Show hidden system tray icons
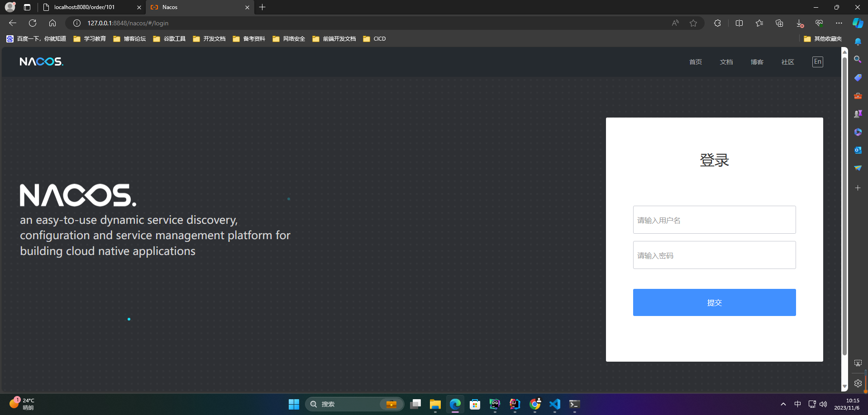This screenshot has height=415, width=868. point(783,404)
